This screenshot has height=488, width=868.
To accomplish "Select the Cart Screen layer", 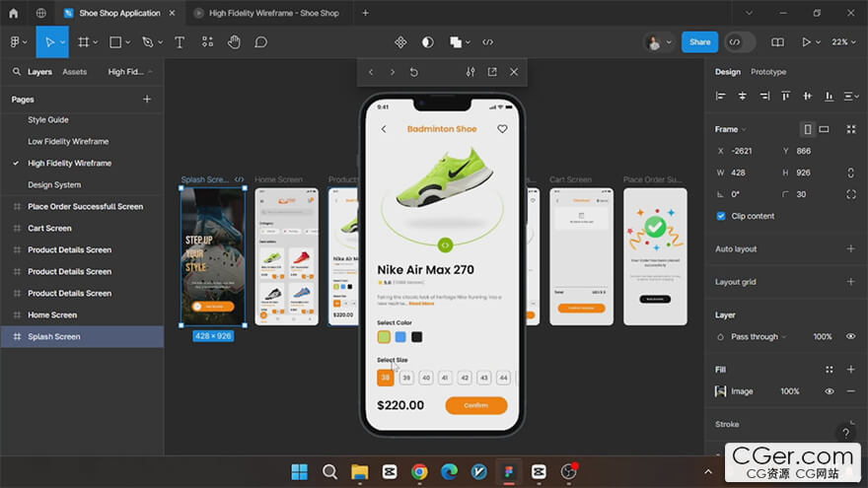I will tap(49, 229).
